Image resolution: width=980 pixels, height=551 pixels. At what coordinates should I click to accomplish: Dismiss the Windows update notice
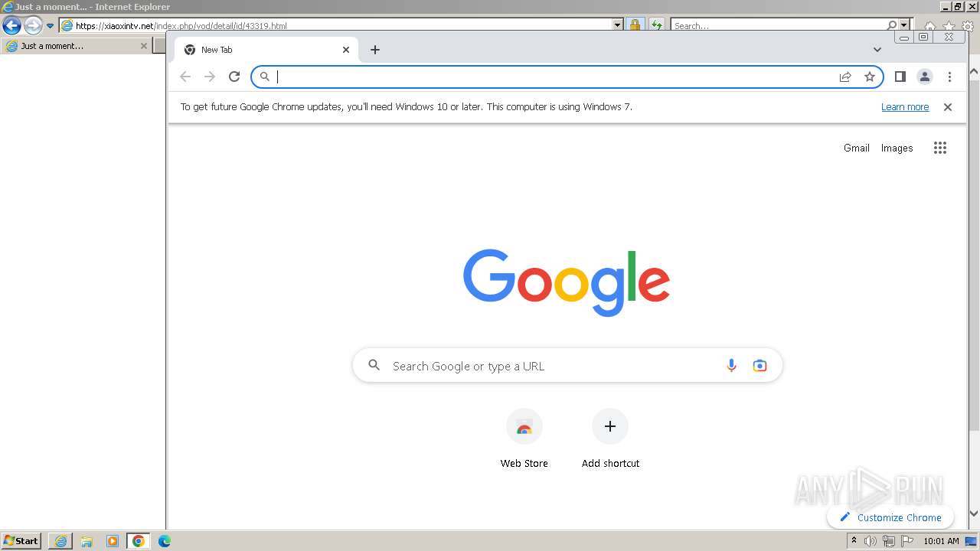click(x=948, y=107)
